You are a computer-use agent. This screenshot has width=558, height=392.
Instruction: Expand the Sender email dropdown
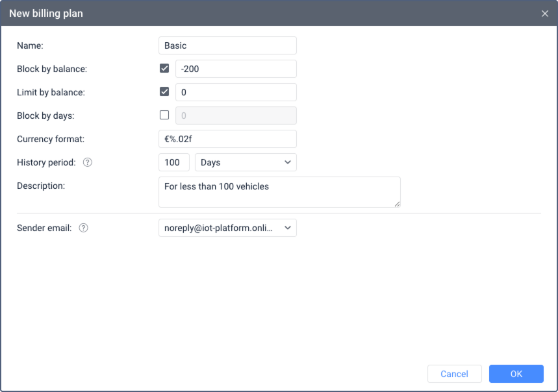(x=227, y=228)
